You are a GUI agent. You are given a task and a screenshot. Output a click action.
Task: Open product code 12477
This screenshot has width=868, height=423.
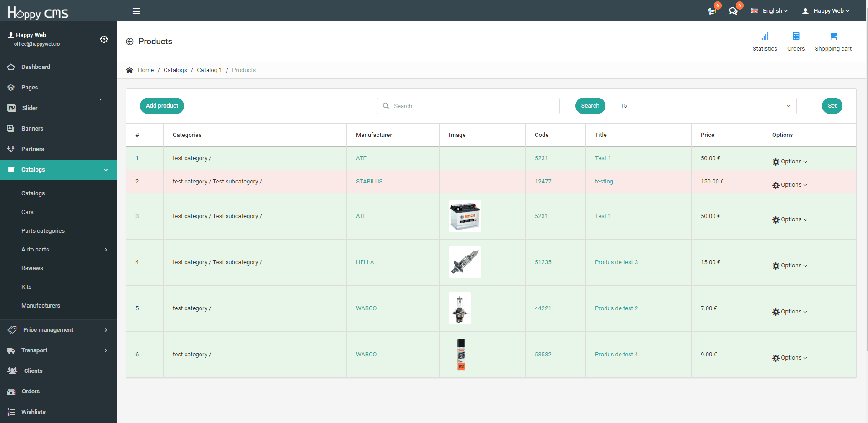pyautogui.click(x=543, y=182)
